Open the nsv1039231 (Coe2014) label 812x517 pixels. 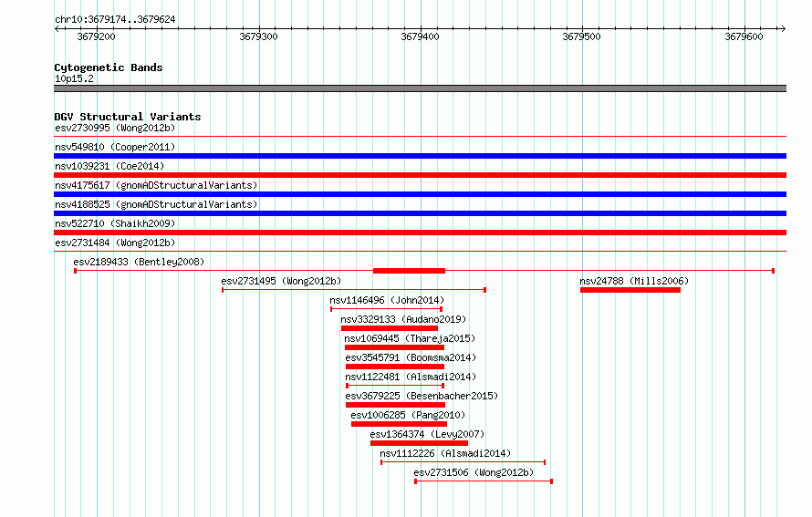109,166
